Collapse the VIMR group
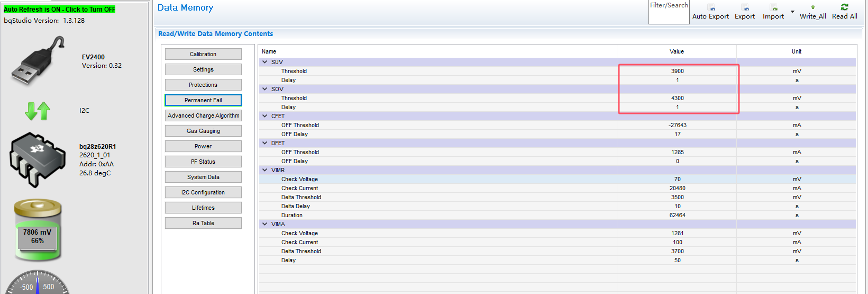 pyautogui.click(x=265, y=170)
